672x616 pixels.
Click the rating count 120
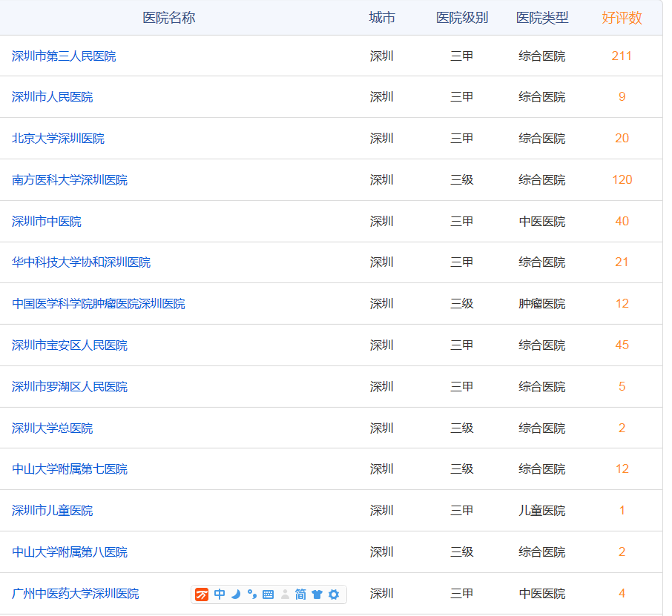622,180
